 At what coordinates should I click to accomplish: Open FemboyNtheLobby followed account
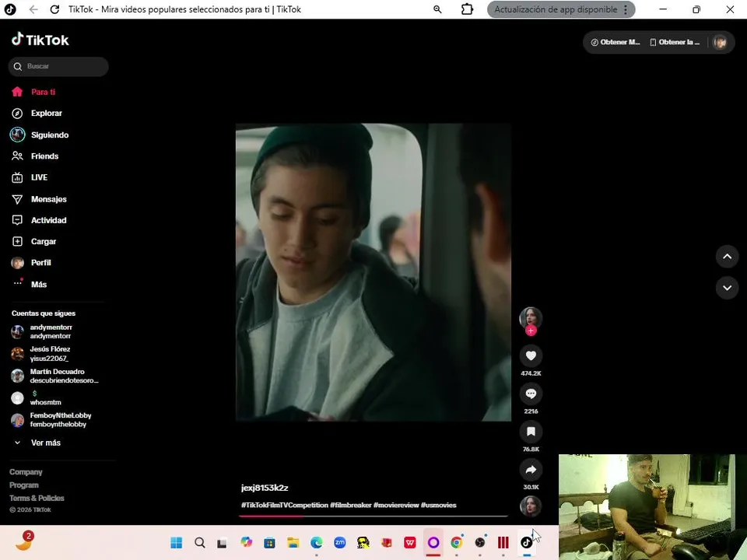pos(51,420)
